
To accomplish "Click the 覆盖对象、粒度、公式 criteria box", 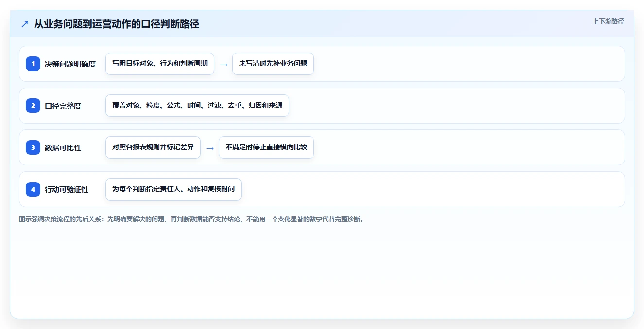I will (x=197, y=106).
